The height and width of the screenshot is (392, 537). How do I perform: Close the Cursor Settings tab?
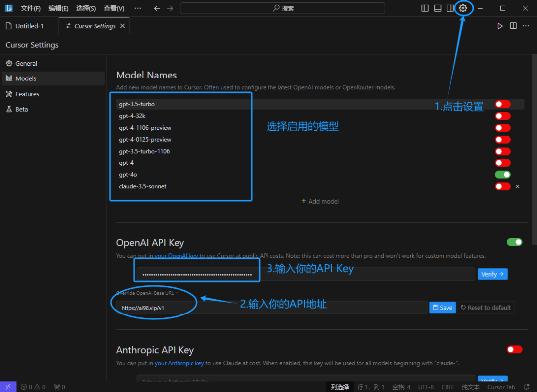point(123,26)
